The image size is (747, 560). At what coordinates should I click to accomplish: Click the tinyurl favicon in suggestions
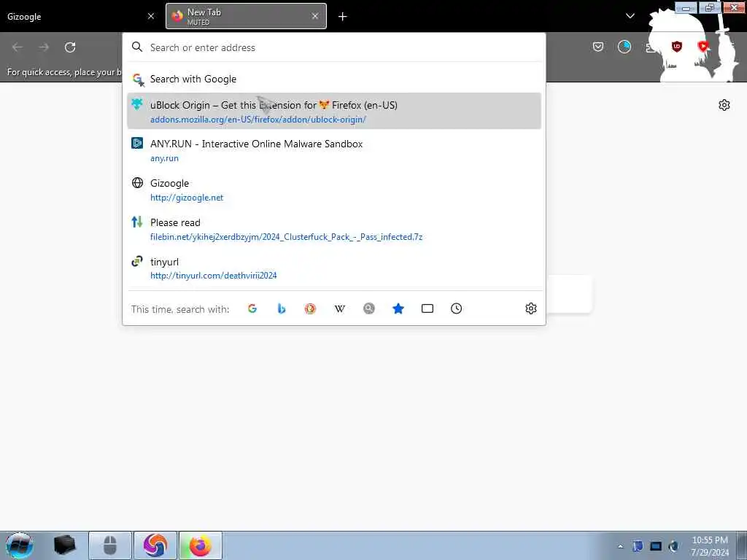137,261
